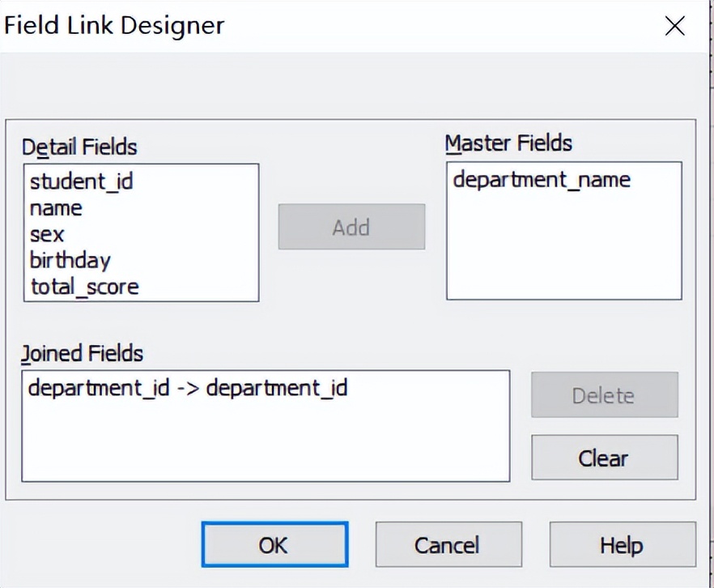Select the name detail field
Image resolution: width=714 pixels, height=588 pixels.
57,209
